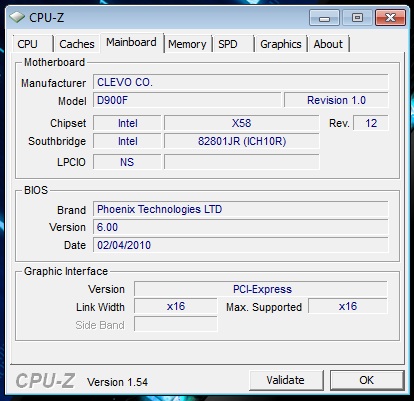Click the Southbridge vendor Intel field
The height and width of the screenshot is (401, 414).
(127, 141)
